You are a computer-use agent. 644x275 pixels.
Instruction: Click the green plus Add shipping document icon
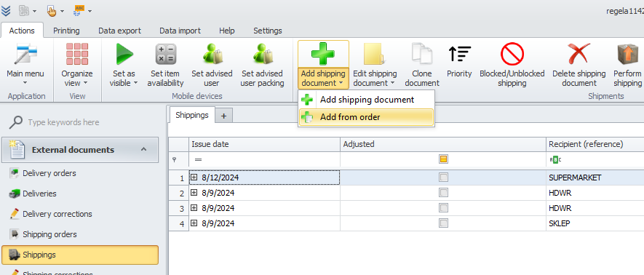(323, 54)
